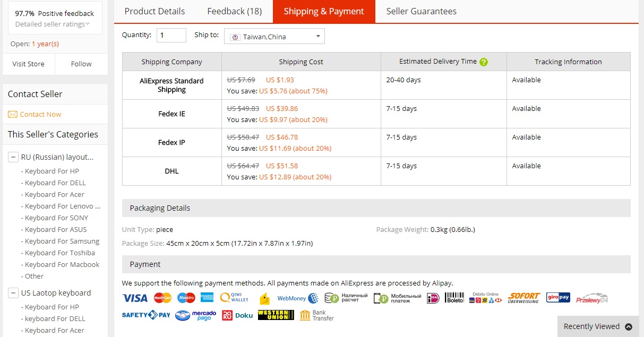Click the Bank Transfer icon
The height and width of the screenshot is (337, 644).
(316, 315)
